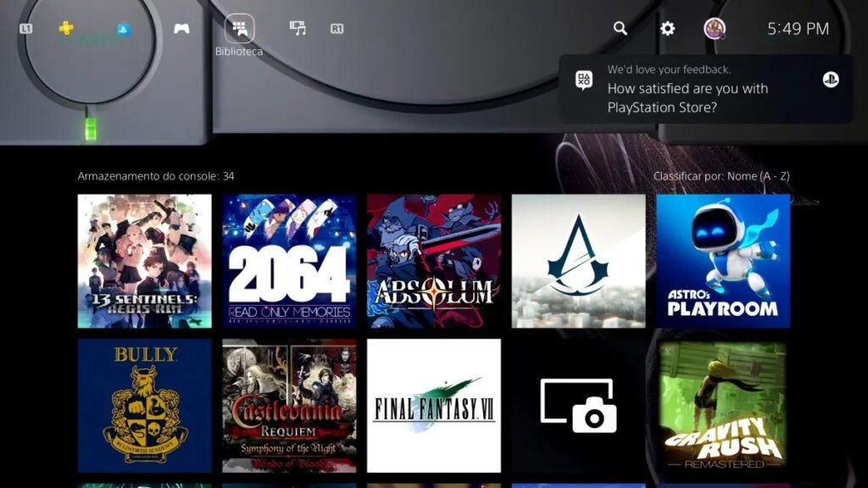868x488 pixels.
Task: Select the Astro's Playroom game tile
Action: pyautogui.click(x=723, y=261)
